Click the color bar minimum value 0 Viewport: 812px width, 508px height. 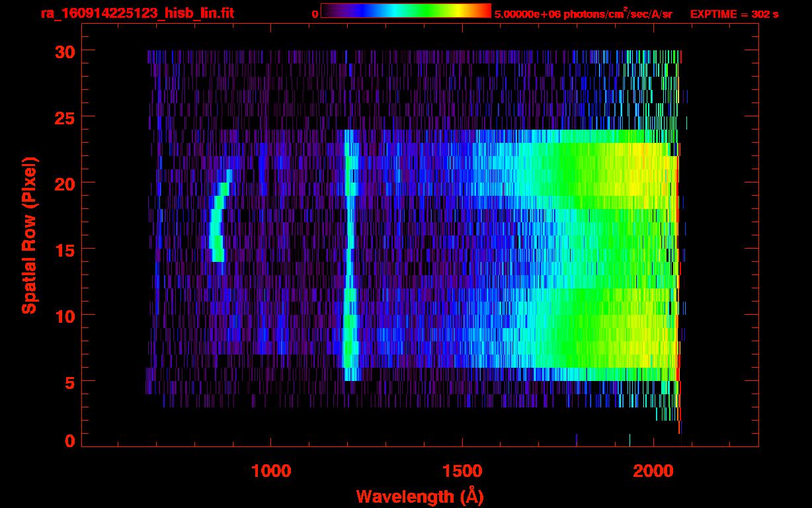(x=315, y=13)
